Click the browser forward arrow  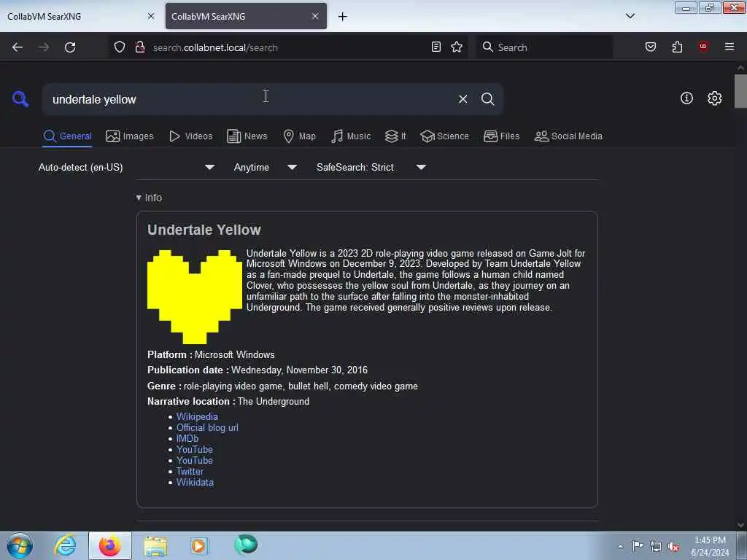[x=43, y=47]
